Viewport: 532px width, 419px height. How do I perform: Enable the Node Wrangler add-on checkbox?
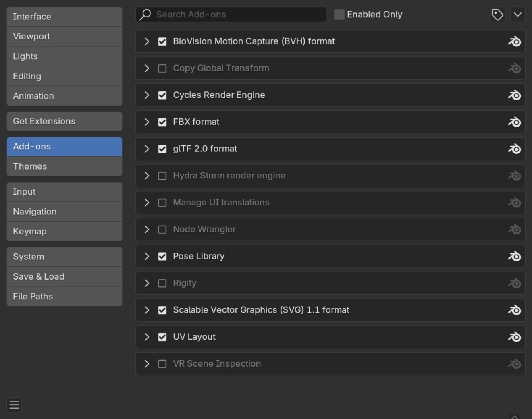pos(162,230)
